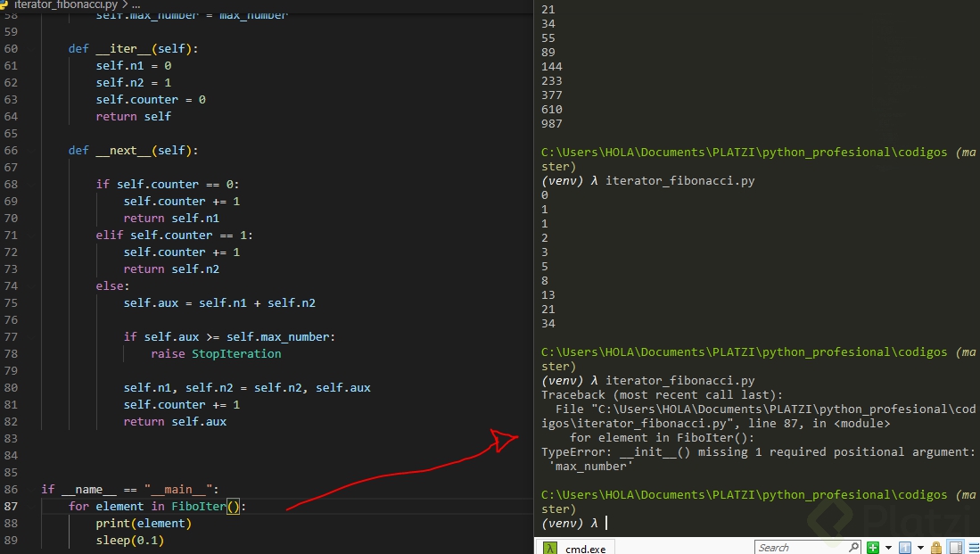Place cursor on 'def __next__(self):' line

click(133, 150)
